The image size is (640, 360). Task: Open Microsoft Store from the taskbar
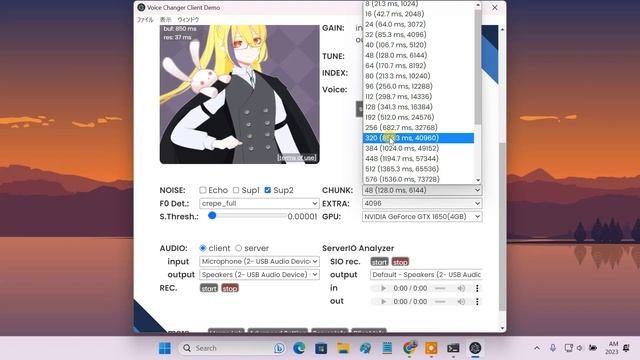pos(321,348)
